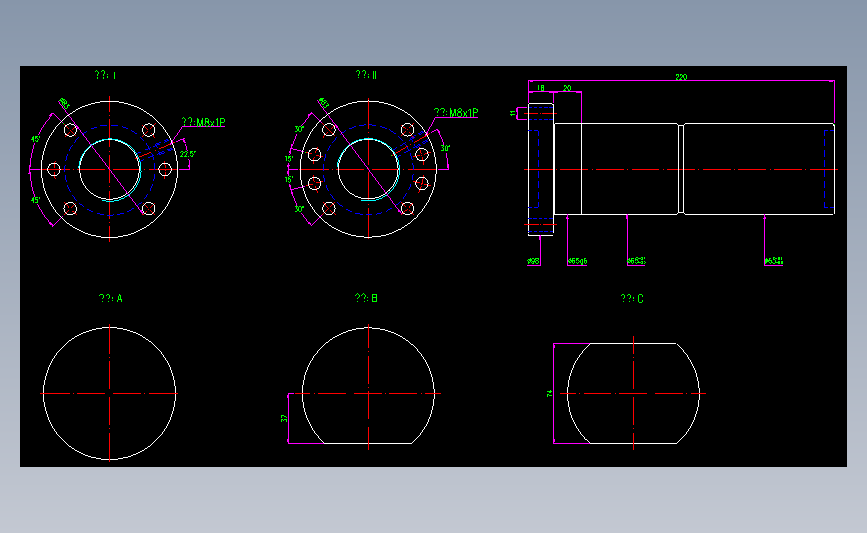Select the 37 dimension in section B
The height and width of the screenshot is (533, 867).
(x=284, y=419)
